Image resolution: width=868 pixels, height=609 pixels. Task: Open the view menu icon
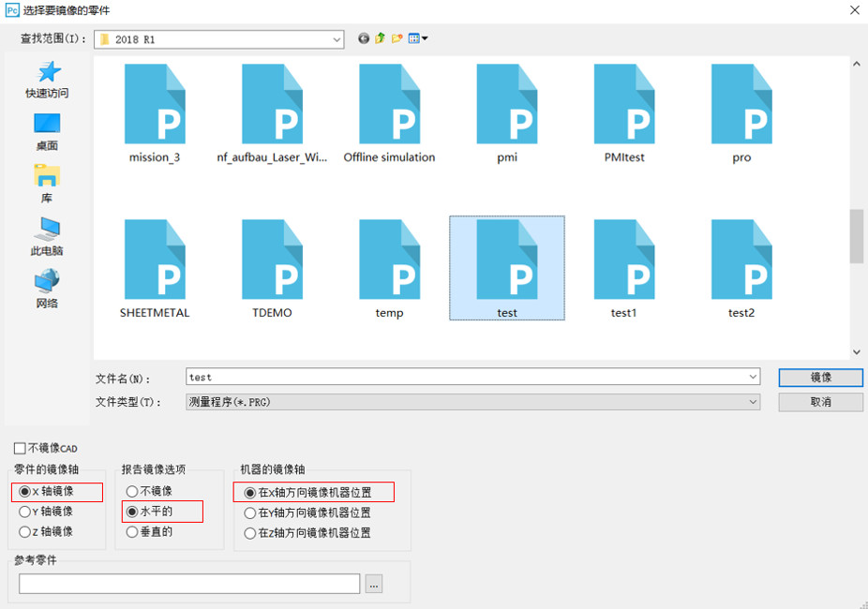pyautogui.click(x=417, y=38)
